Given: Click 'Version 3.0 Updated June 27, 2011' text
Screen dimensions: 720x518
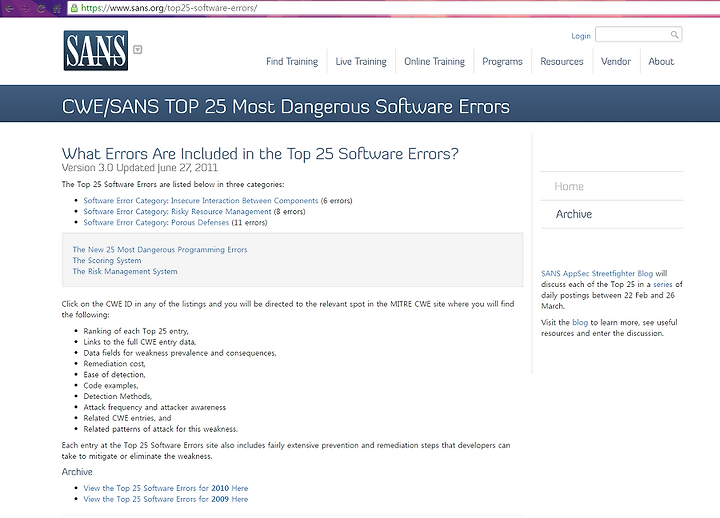Looking at the screenshot, I should click(x=140, y=168).
